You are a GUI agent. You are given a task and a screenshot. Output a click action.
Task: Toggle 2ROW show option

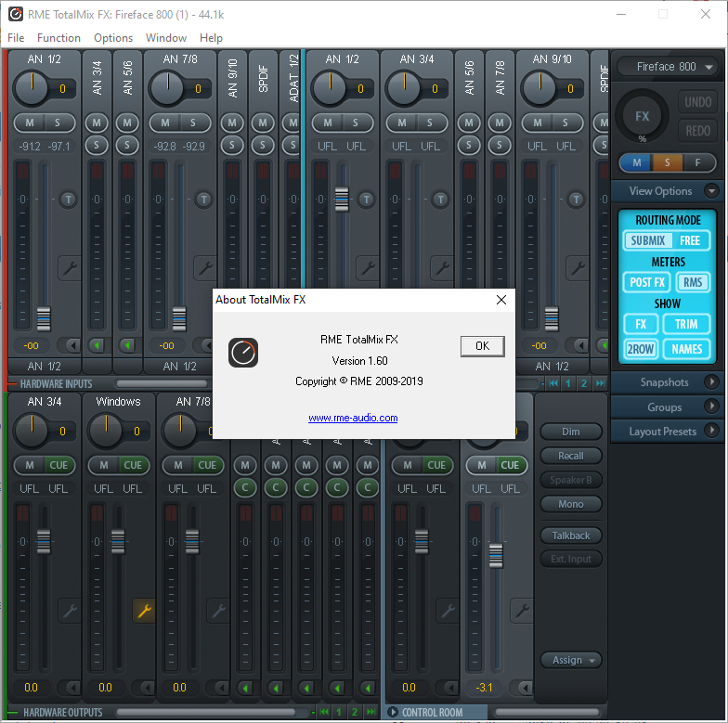click(641, 349)
